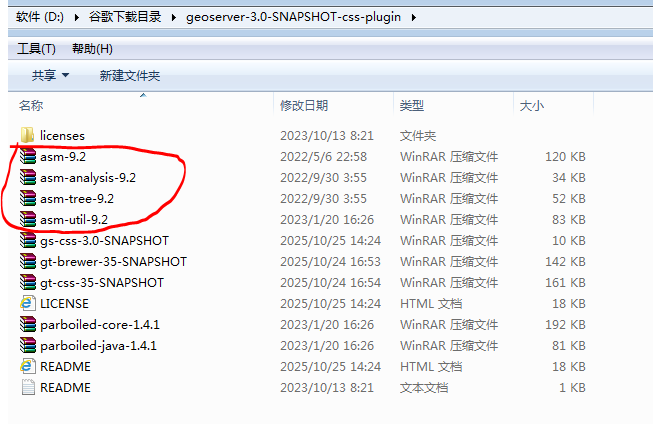Click the 81 KB size cell
Image resolution: width=653 pixels, height=424 pixels.
point(569,346)
